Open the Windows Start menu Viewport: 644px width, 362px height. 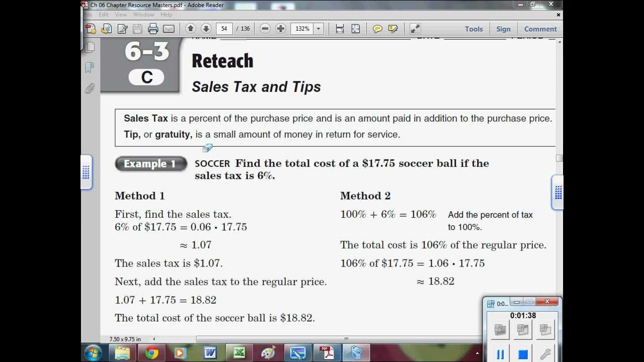coord(93,353)
